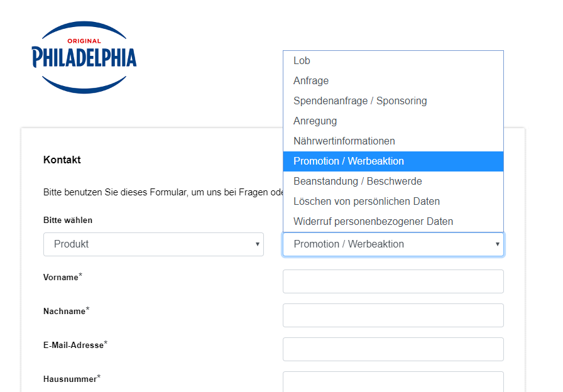This screenshot has height=392, width=563.
Task: Pick the Anregung option
Action: click(393, 121)
